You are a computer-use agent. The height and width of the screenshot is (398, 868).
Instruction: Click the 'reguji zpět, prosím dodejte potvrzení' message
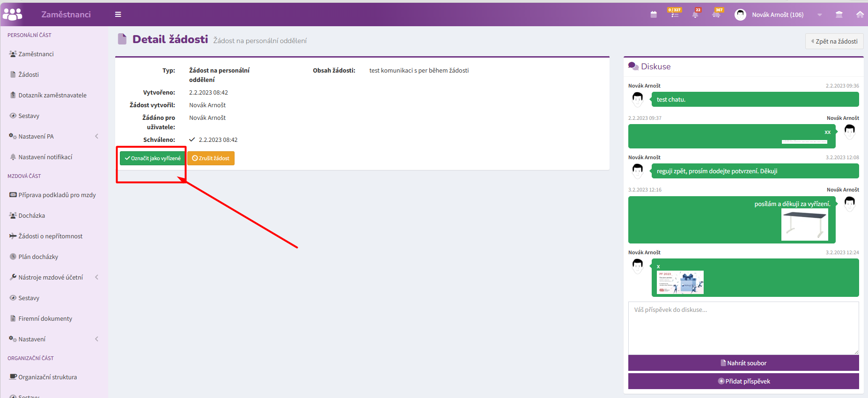point(755,171)
